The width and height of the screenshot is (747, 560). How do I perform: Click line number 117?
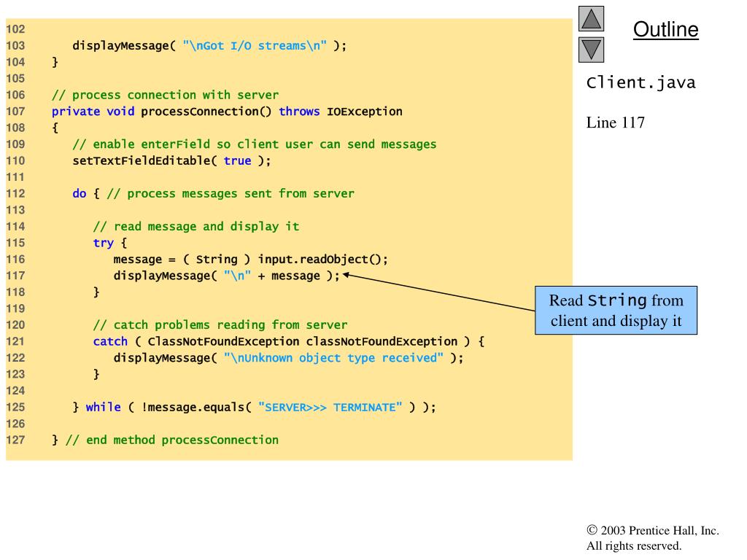[x=15, y=276]
